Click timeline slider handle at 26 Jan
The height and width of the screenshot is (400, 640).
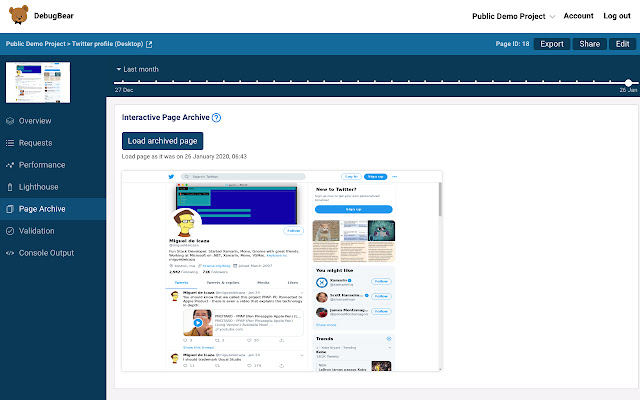coord(629,82)
